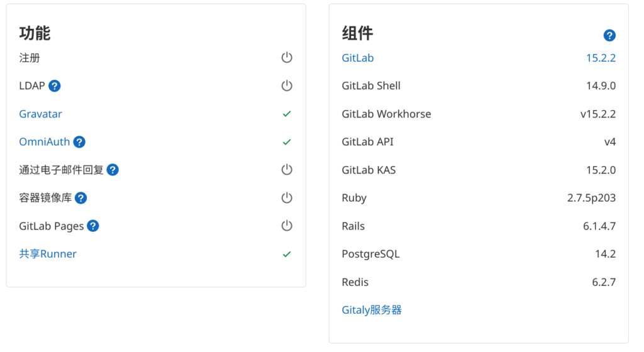Image resolution: width=644 pixels, height=352 pixels.
Task: Click the help icon next to LDAP
Action: pos(55,86)
